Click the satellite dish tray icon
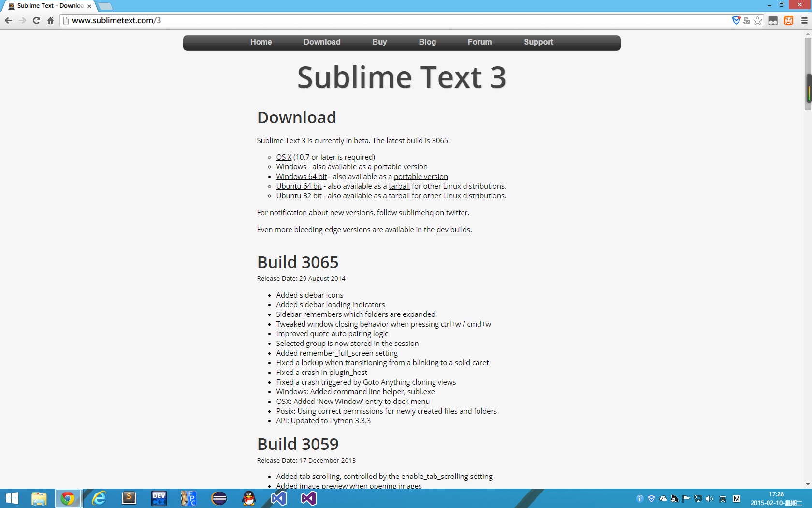This screenshot has height=508, width=812. tap(675, 499)
